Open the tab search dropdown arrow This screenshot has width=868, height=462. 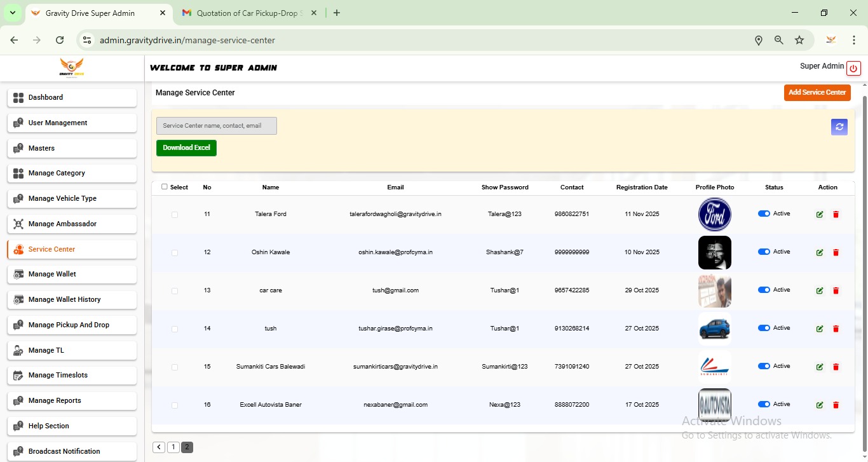[x=12, y=13]
